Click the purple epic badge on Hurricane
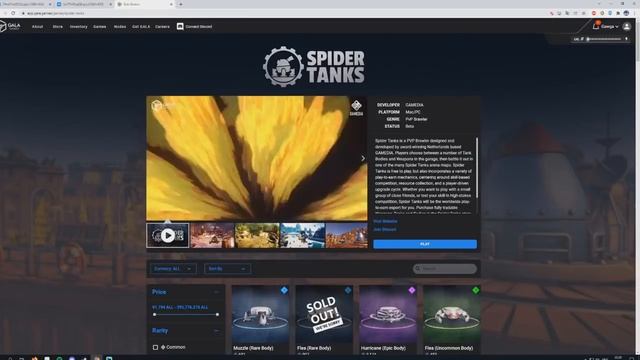 pos(411,290)
